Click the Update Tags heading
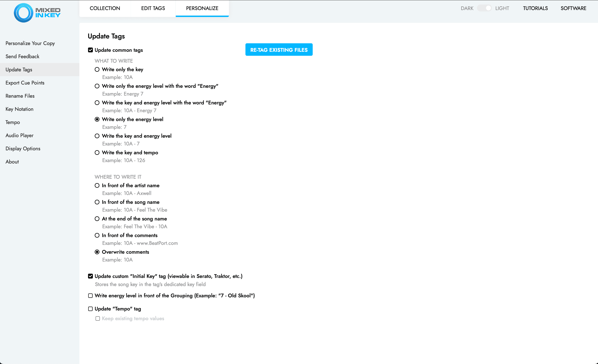The image size is (598, 364). coord(106,36)
